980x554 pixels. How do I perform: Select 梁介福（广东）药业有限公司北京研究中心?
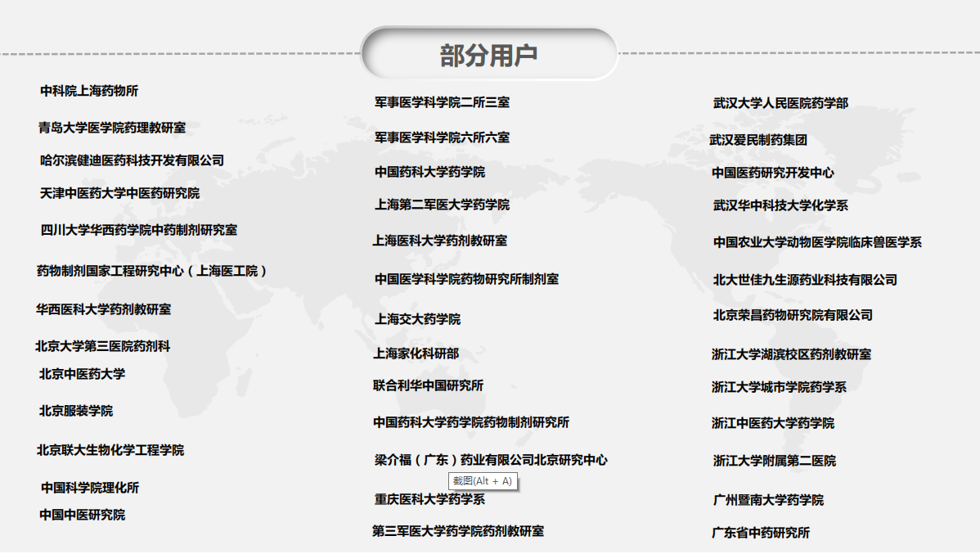[491, 460]
